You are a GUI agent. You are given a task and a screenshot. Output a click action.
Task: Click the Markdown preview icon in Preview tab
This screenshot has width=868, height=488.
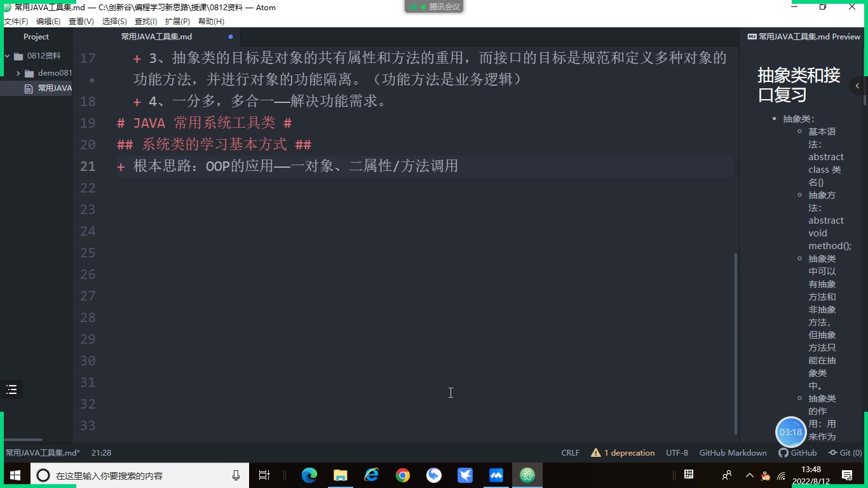[752, 37]
